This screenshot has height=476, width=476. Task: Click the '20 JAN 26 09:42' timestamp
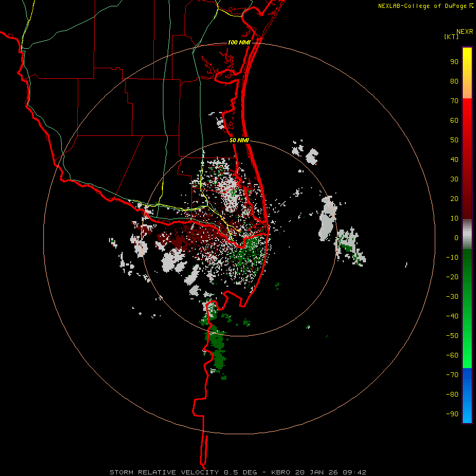click(x=331, y=472)
